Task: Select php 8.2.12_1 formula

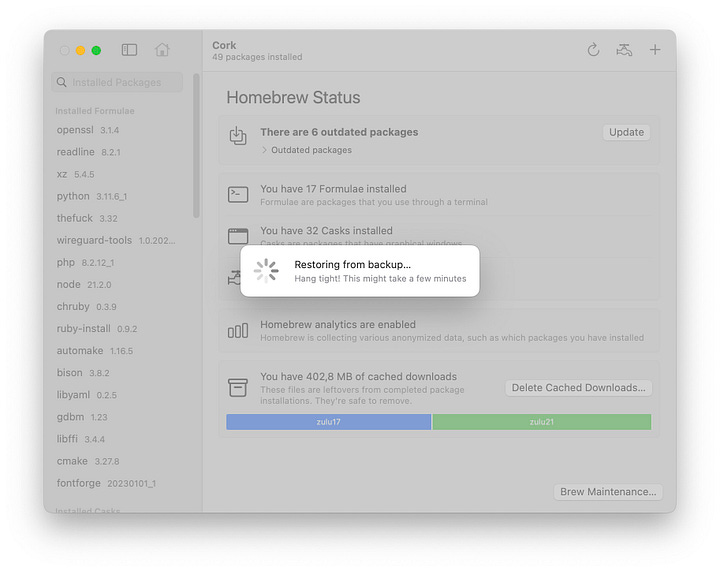Action: [85, 263]
